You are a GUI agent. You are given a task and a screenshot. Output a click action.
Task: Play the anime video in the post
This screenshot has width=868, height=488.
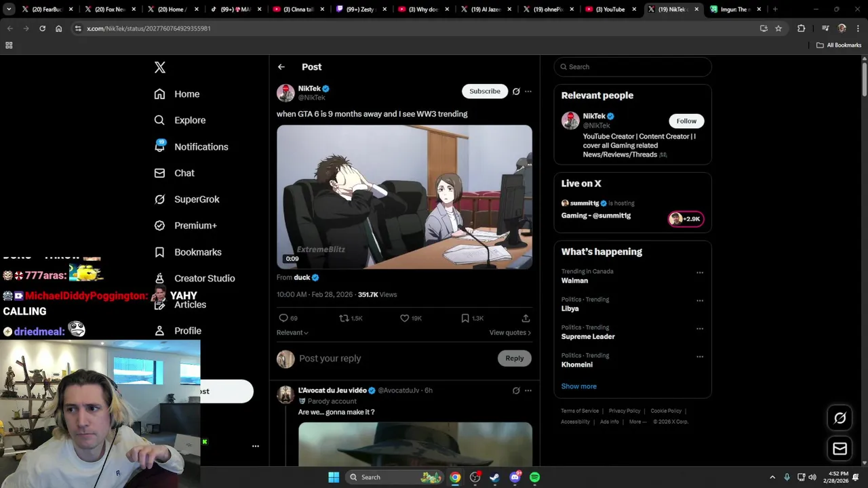pos(404,197)
